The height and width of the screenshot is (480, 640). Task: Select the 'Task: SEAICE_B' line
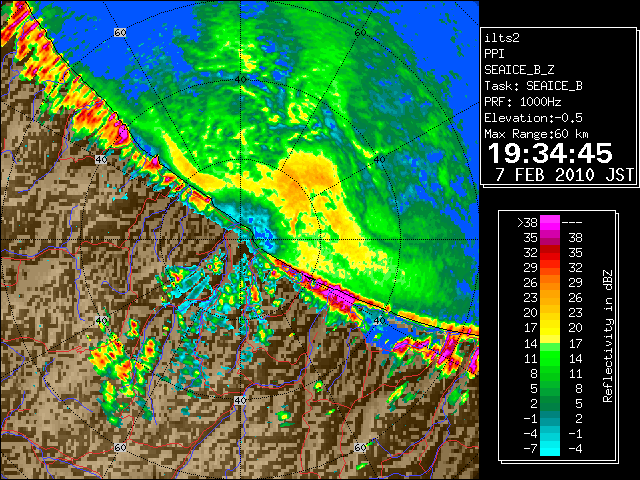533,86
